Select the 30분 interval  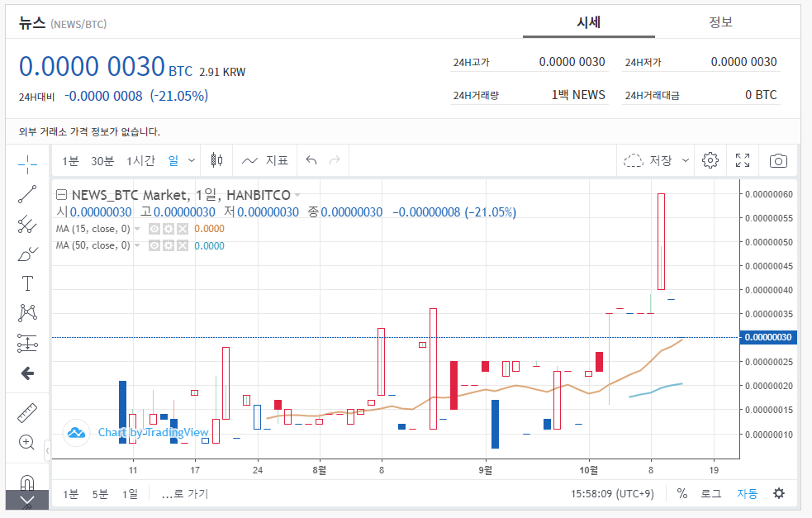click(102, 161)
